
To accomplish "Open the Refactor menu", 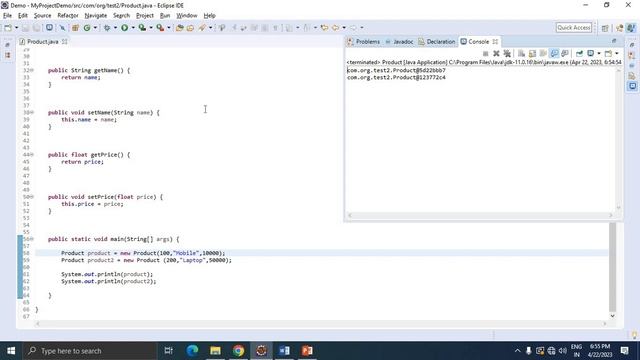I will click(x=68, y=16).
